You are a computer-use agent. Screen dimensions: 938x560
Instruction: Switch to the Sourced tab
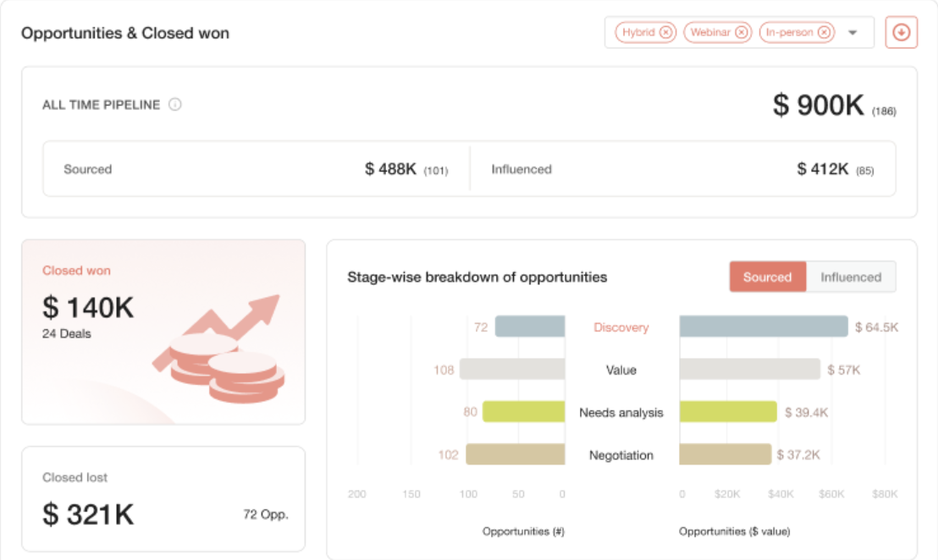(768, 277)
